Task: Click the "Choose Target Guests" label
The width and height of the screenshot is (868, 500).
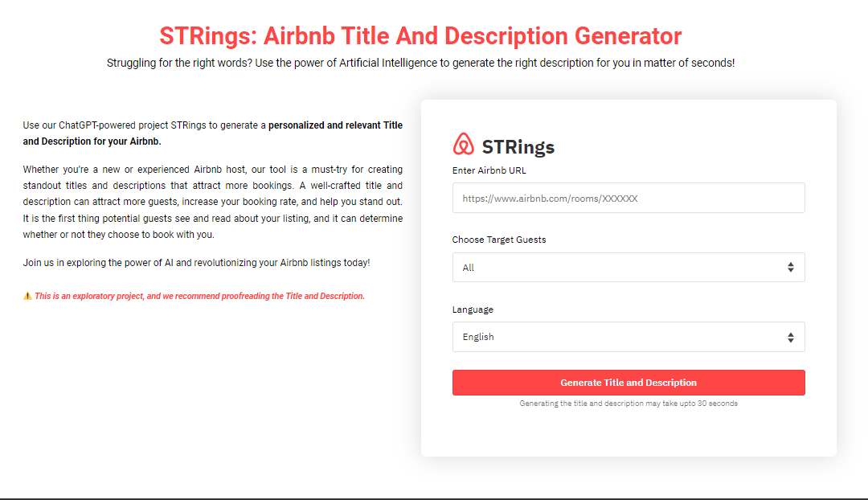Action: [x=499, y=240]
